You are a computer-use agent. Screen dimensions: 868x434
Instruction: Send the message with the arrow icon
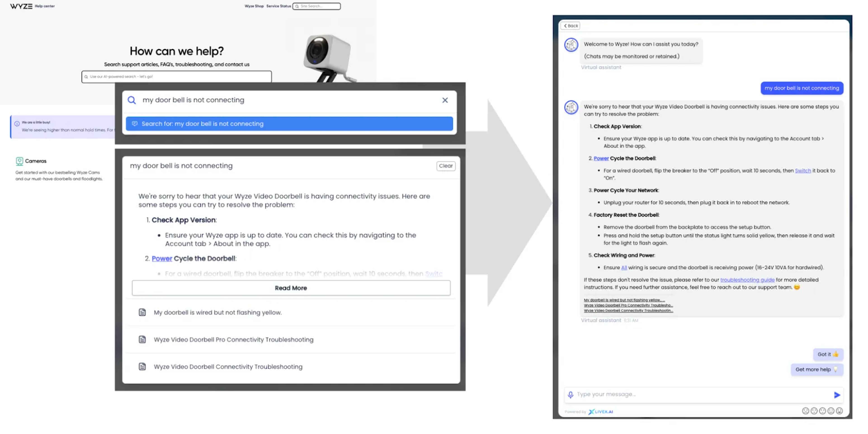tap(837, 395)
